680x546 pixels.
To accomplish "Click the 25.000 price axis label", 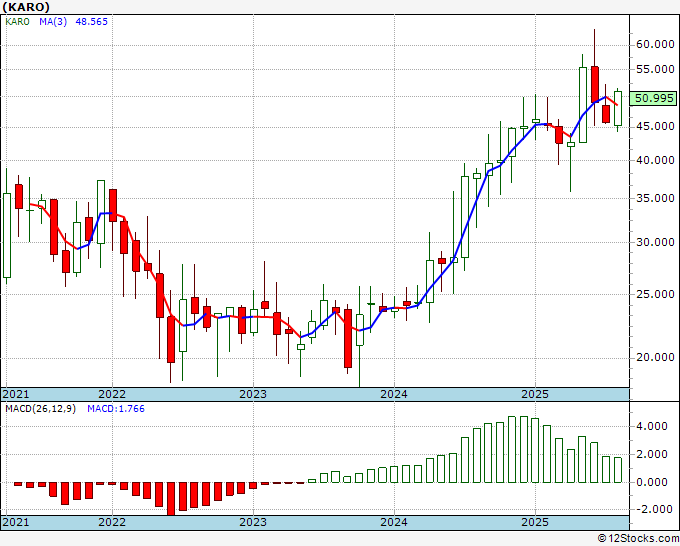I will click(x=655, y=294).
